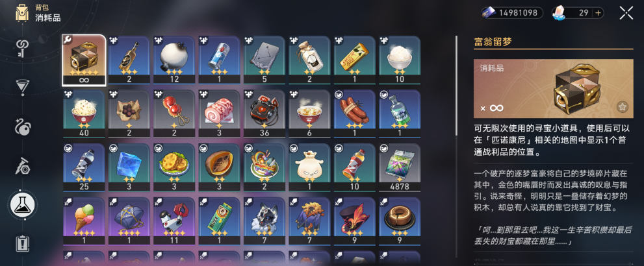Screen dimensions: 644x266
Task: Select the blue crystal cube item
Action: tap(129, 167)
